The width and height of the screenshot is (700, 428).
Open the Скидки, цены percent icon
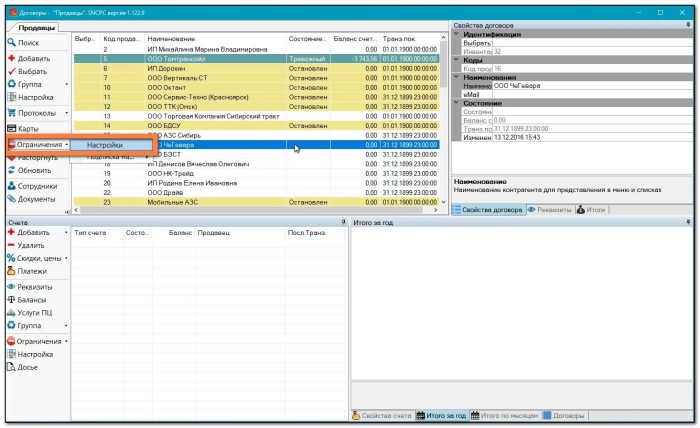pyautogui.click(x=11, y=258)
